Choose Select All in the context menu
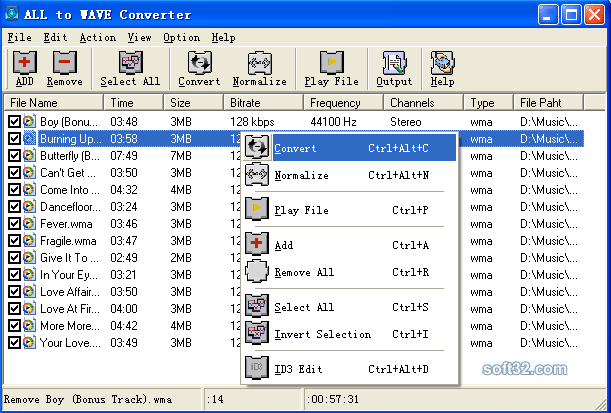 (350, 307)
